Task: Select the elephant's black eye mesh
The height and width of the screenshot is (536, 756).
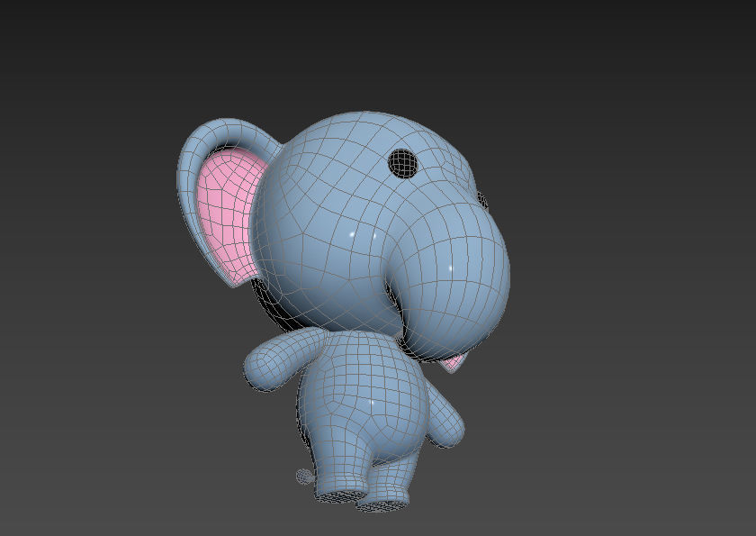Action: pos(402,163)
